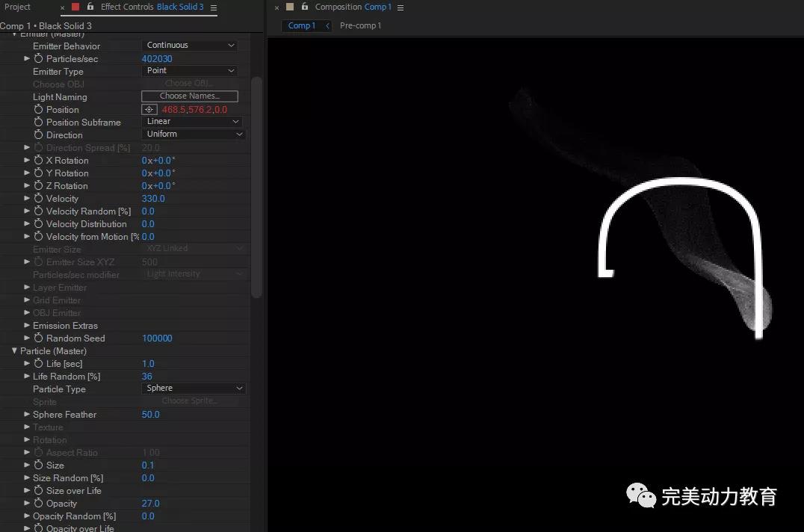804x532 pixels.
Task: Toggle the Composition viewer lock
Action: [x=305, y=7]
